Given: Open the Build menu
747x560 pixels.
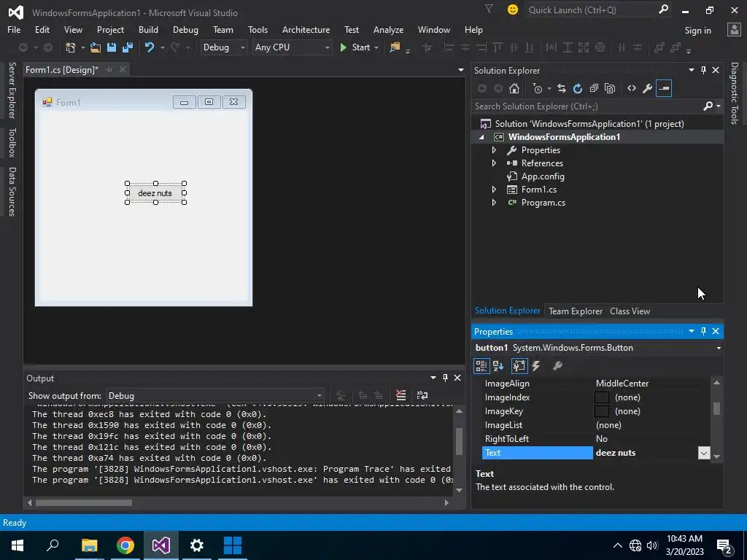Looking at the screenshot, I should tap(148, 29).
